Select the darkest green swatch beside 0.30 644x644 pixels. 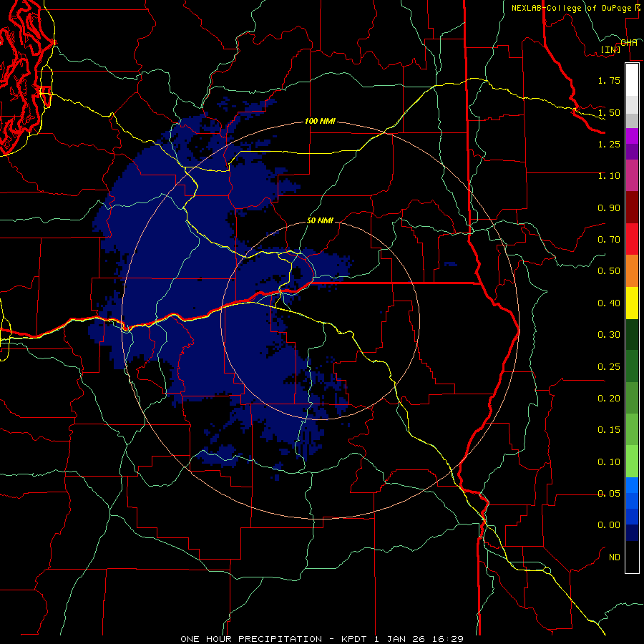tap(632, 335)
